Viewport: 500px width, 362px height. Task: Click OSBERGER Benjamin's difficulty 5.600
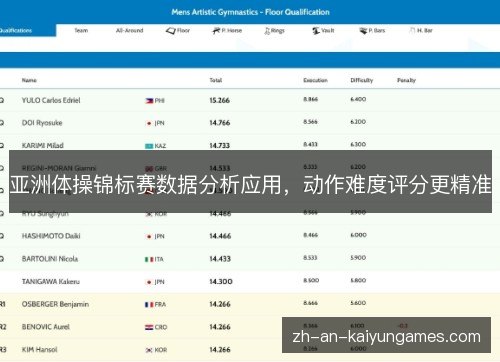pos(358,303)
